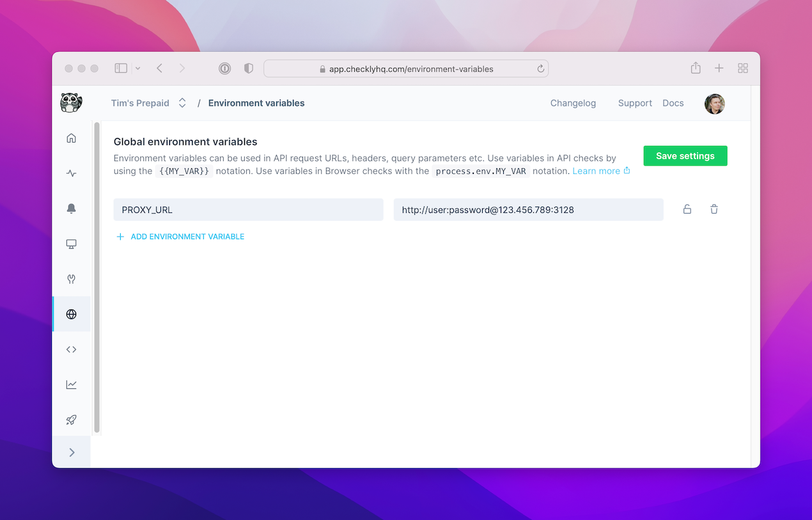
Task: Expand the sidebar with the chevron
Action: click(71, 452)
